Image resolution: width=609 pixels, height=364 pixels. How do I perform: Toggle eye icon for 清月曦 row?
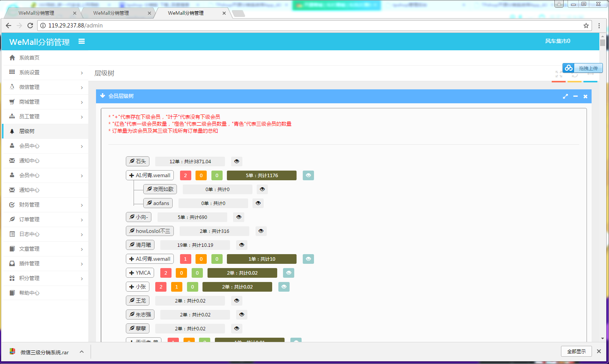(x=242, y=245)
